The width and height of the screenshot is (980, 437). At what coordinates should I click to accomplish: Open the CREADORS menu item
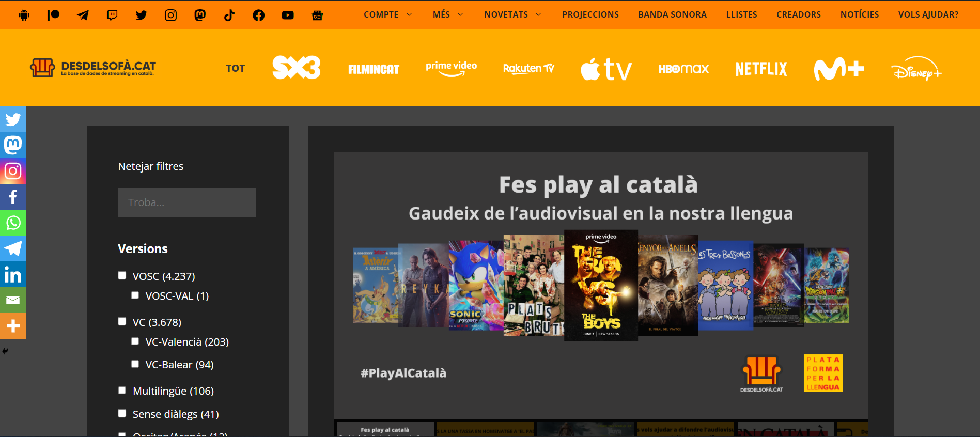pos(799,15)
